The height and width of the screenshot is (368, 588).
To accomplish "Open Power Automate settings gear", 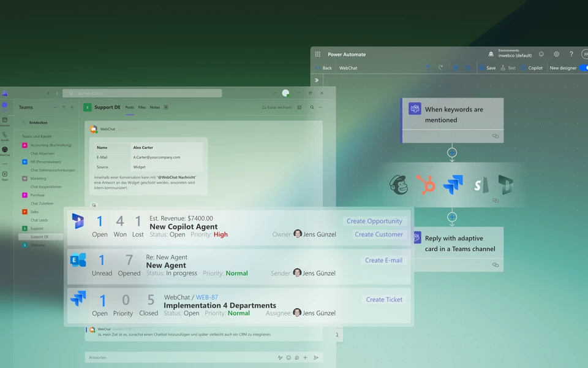I will [557, 54].
